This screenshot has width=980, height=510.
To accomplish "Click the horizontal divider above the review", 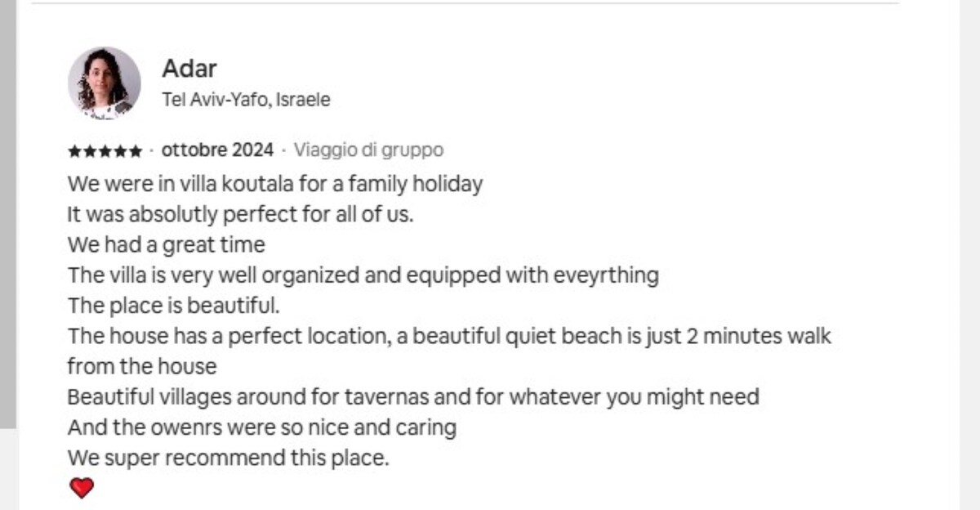I will click(465, 3).
